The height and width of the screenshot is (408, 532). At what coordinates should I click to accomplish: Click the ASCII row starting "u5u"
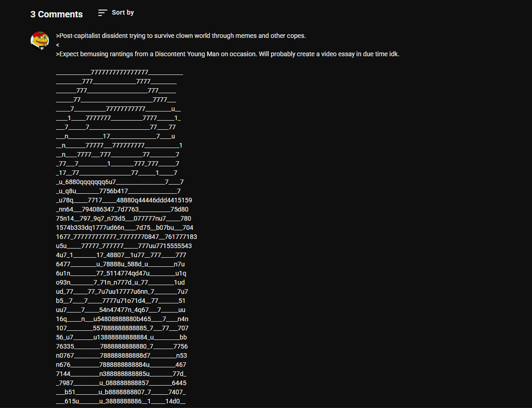(124, 246)
